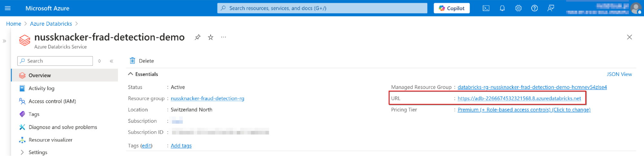The width and height of the screenshot is (644, 156).
Task: Click the Activity log icon
Action: 22,88
